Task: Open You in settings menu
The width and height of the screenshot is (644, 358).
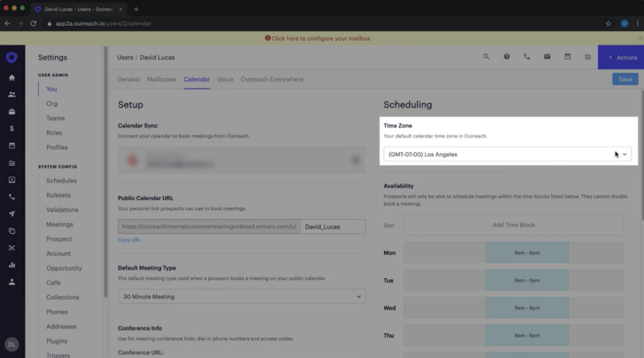Action: (52, 89)
